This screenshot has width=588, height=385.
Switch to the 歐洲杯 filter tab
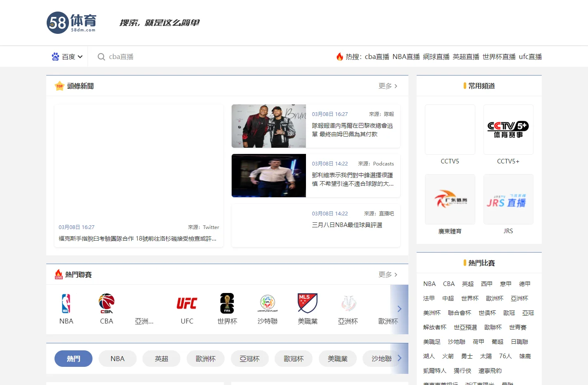click(206, 359)
